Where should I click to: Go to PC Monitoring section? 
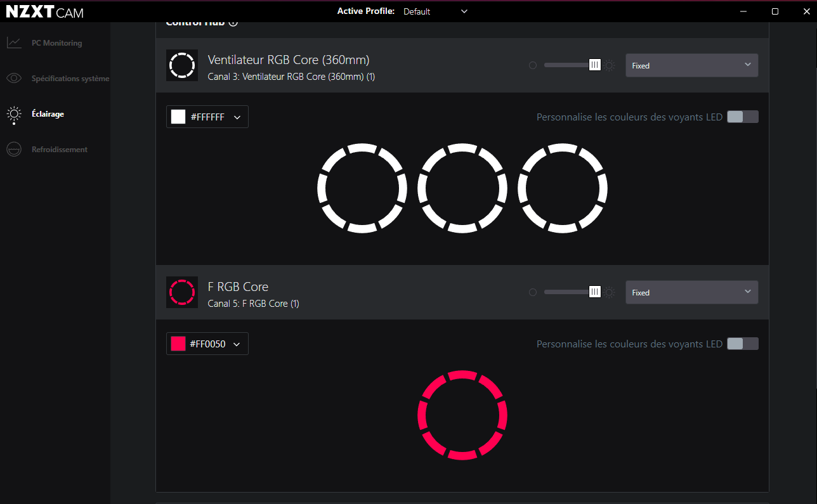(x=56, y=43)
